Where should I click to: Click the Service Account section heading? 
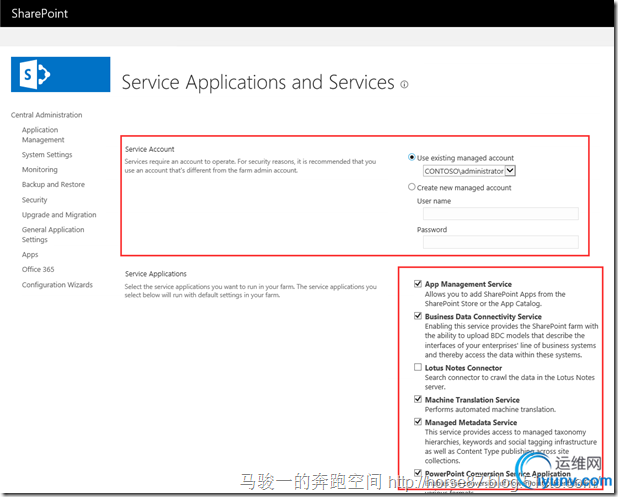coord(149,149)
